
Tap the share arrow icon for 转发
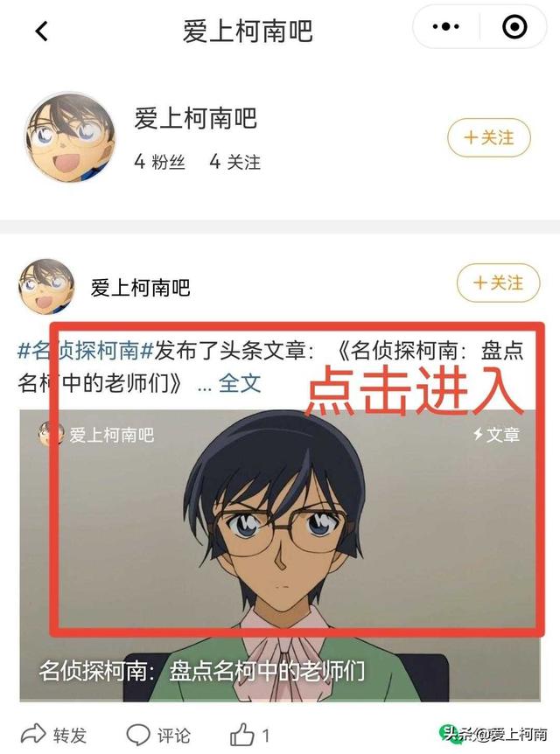pyautogui.click(x=32, y=734)
